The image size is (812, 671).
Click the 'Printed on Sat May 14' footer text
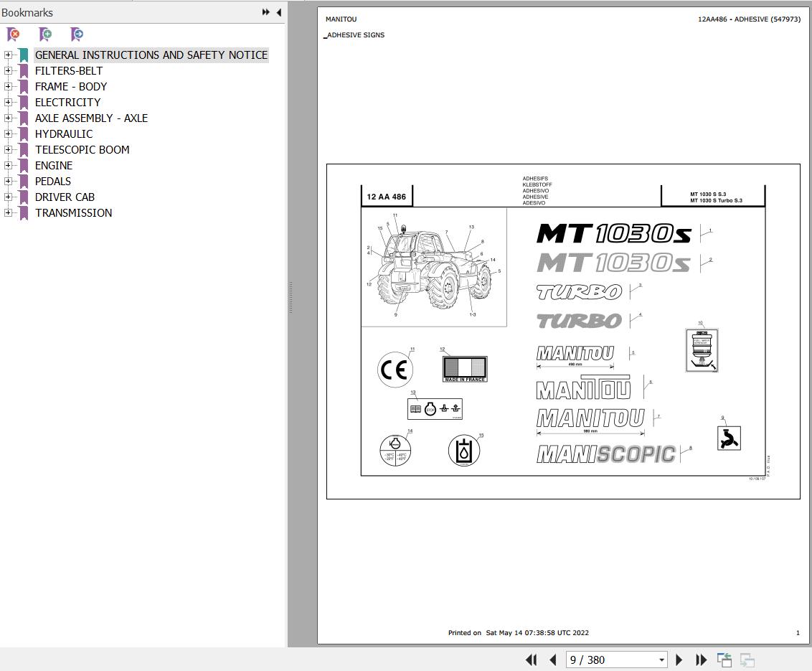(x=519, y=633)
